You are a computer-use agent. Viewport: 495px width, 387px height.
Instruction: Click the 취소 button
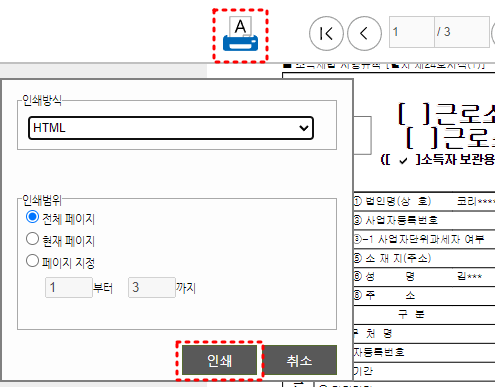pos(300,360)
